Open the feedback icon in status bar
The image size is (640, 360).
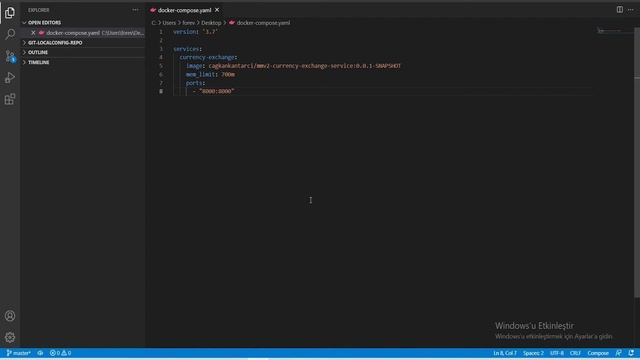tap(619, 353)
